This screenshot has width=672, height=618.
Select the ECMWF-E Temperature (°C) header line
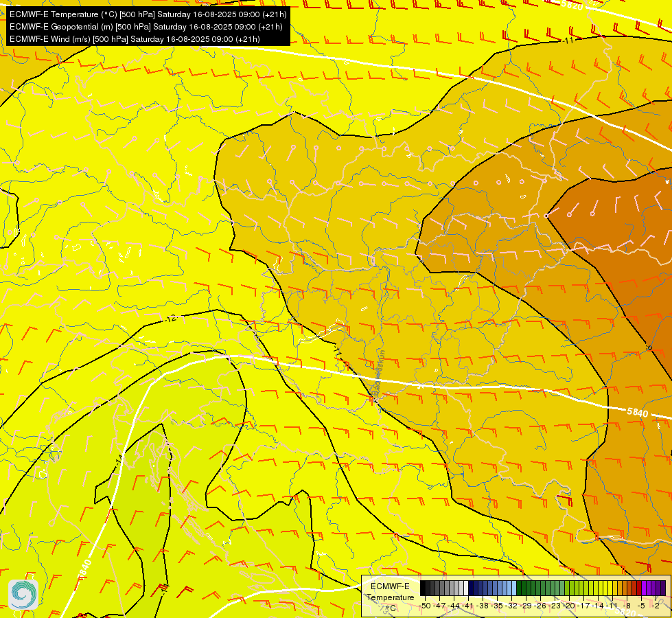click(x=148, y=14)
